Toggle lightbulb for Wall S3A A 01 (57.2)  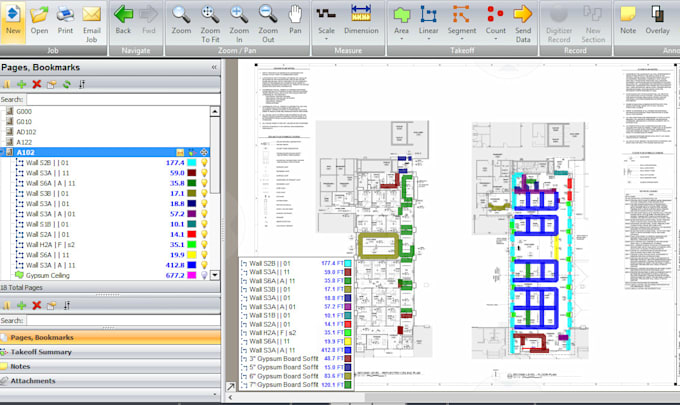[x=204, y=214]
